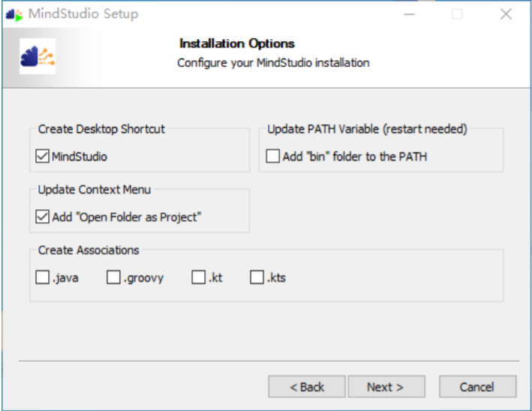Select the .kts association checkbox

pyautogui.click(x=257, y=277)
